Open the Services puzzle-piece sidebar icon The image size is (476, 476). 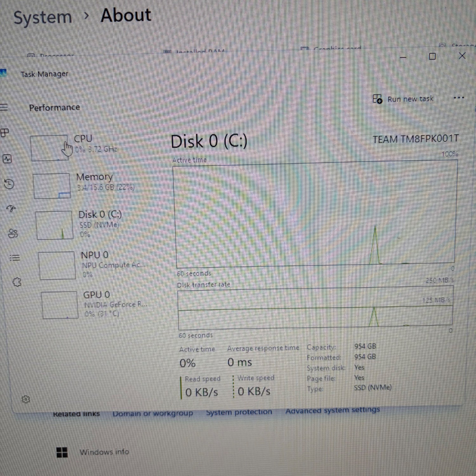(17, 282)
